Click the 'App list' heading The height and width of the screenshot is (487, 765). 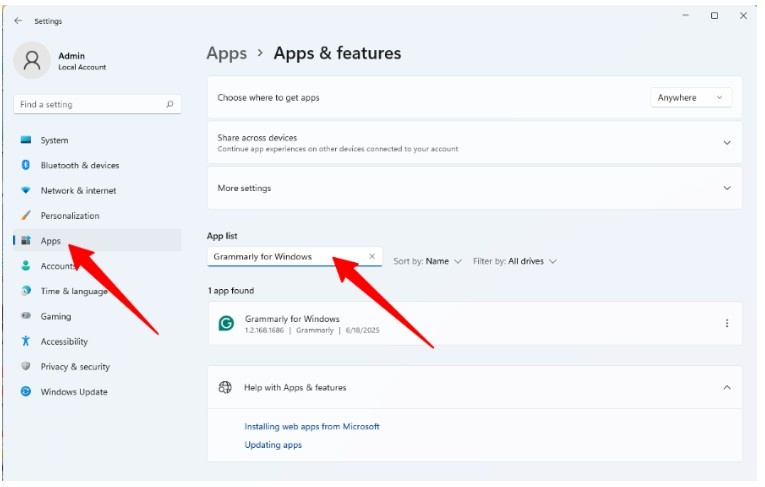click(222, 236)
